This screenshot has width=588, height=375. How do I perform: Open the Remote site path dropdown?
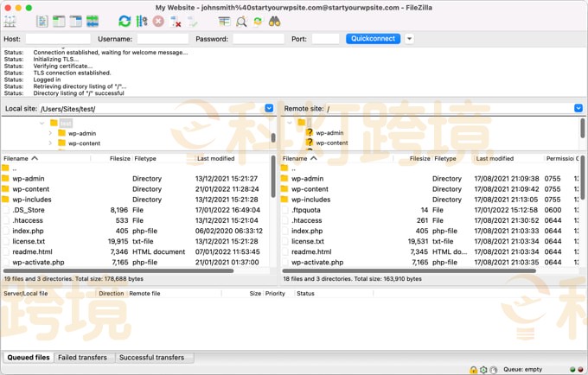[x=578, y=108]
